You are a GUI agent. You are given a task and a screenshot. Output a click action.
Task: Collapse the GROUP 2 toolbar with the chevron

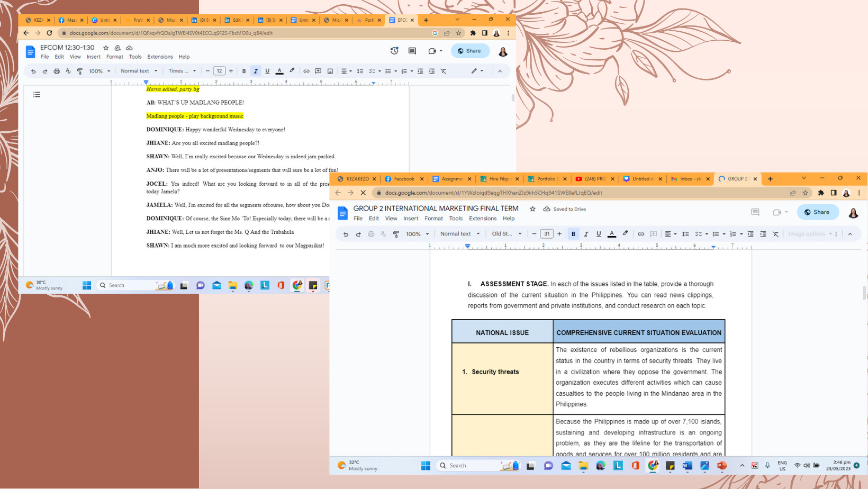click(850, 234)
